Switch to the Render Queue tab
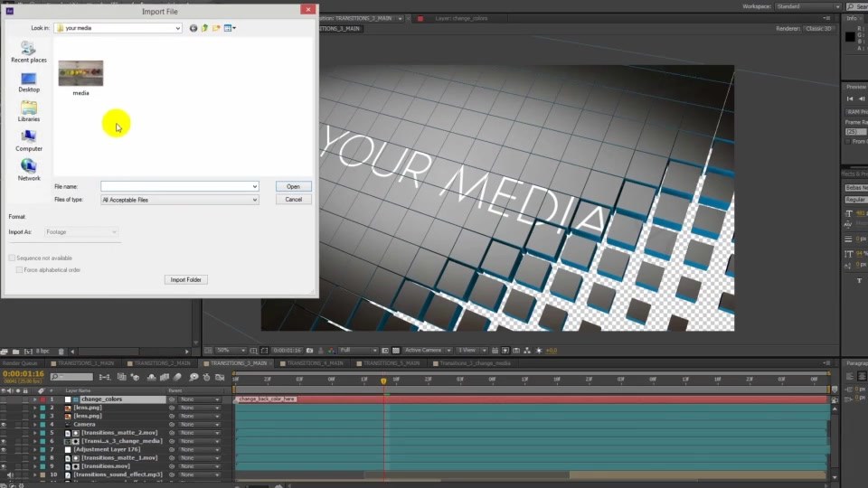This screenshot has height=488, width=868. 19,363
